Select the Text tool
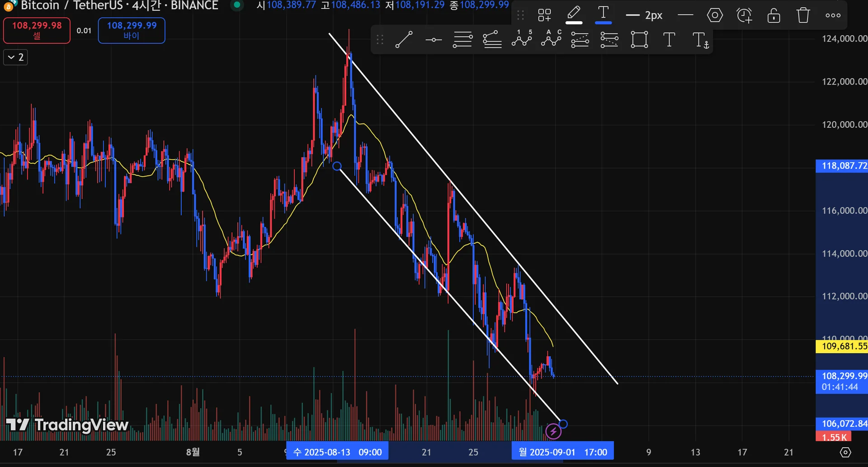This screenshot has height=467, width=868. point(669,40)
